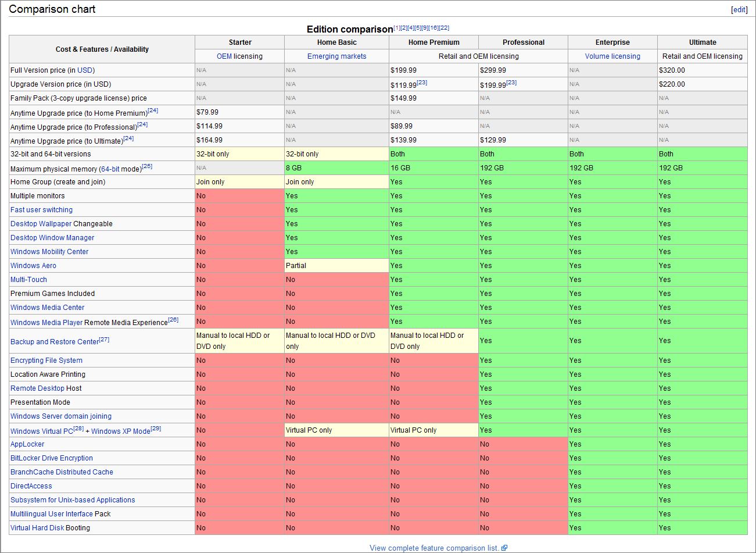Click citation [23] next to $119.99
The height and width of the screenshot is (553, 756).
[422, 83]
